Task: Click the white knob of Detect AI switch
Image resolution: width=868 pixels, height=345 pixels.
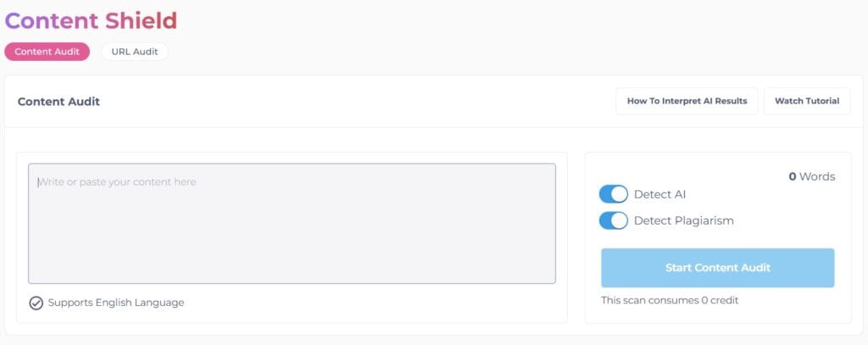Action: pyautogui.click(x=620, y=194)
